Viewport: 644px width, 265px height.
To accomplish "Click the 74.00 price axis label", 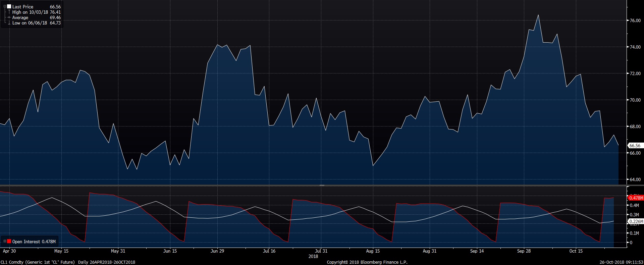I will [635, 47].
